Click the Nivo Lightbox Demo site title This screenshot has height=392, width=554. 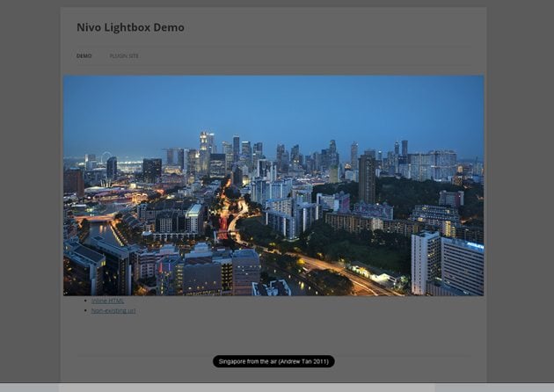click(x=130, y=27)
